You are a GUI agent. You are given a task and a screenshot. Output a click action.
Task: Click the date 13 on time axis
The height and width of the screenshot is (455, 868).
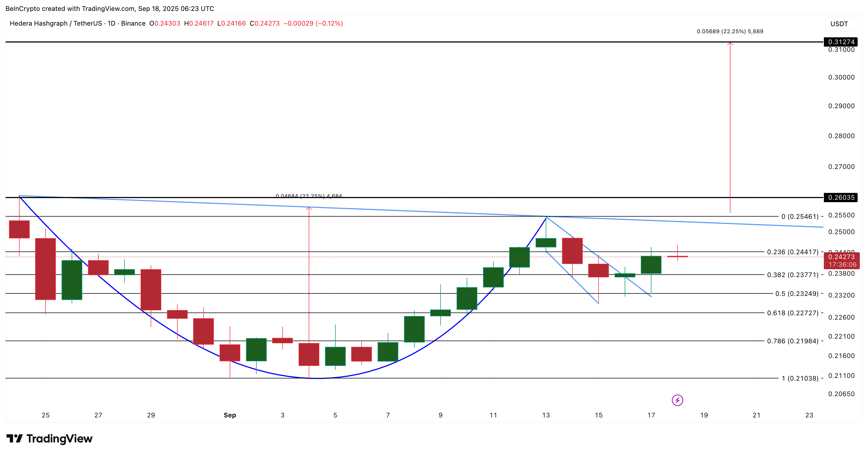(546, 415)
